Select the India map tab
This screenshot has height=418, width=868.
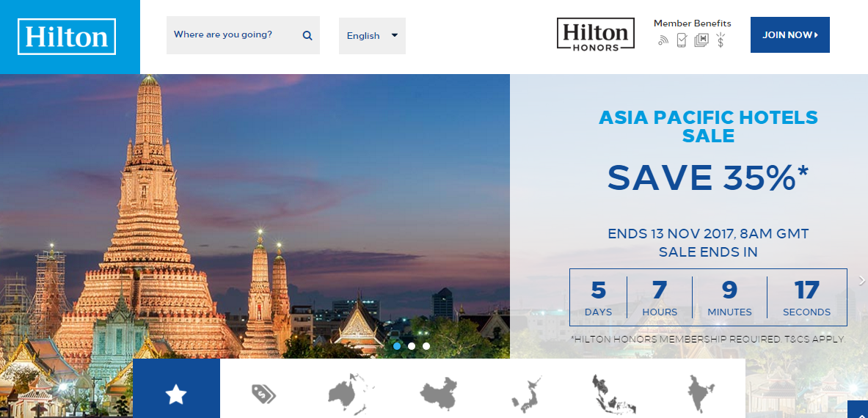tap(701, 393)
